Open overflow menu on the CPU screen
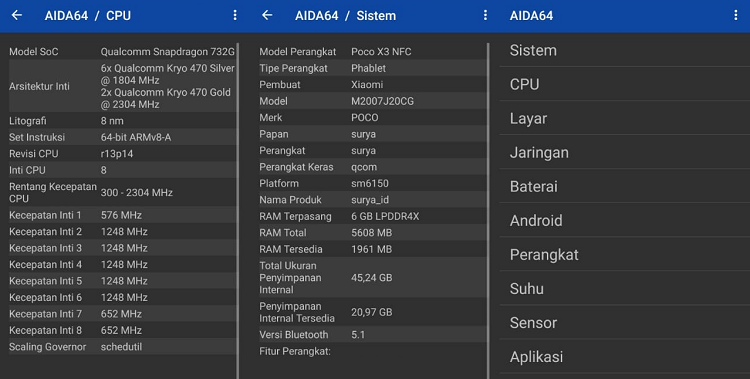 tap(235, 15)
